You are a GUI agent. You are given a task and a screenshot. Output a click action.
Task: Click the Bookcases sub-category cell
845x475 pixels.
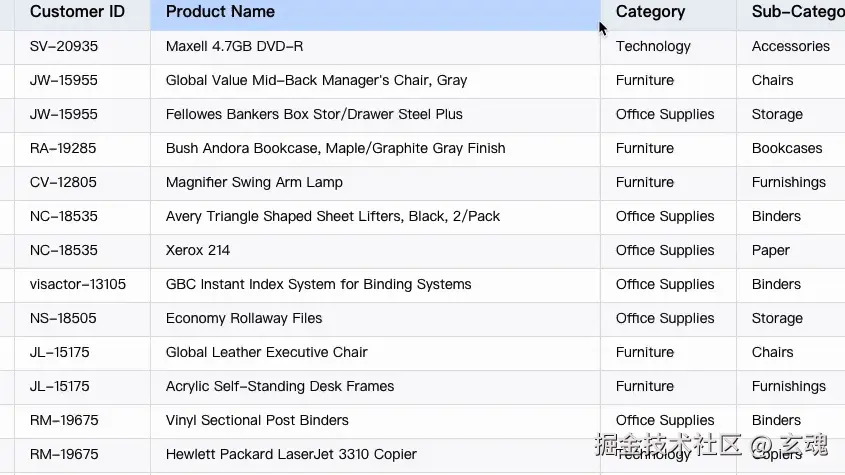(791, 149)
